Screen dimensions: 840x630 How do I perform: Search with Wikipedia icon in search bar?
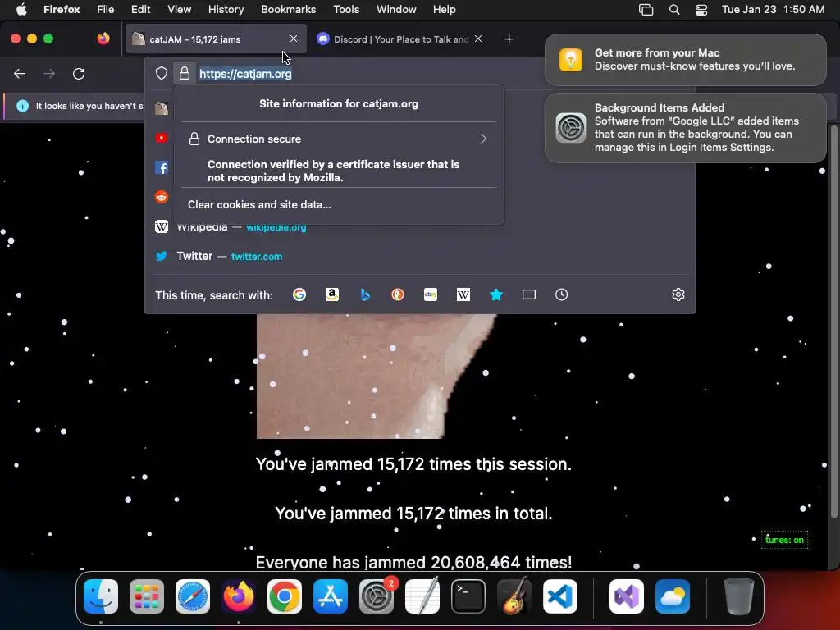463,294
